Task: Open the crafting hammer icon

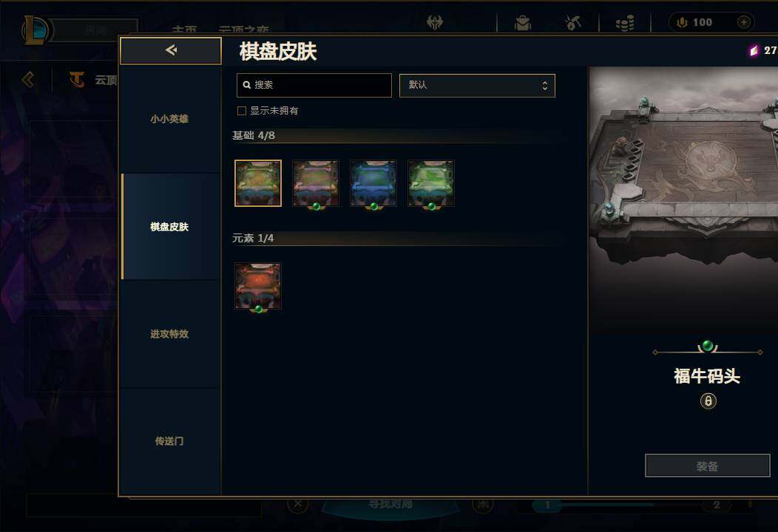Action: [x=573, y=22]
